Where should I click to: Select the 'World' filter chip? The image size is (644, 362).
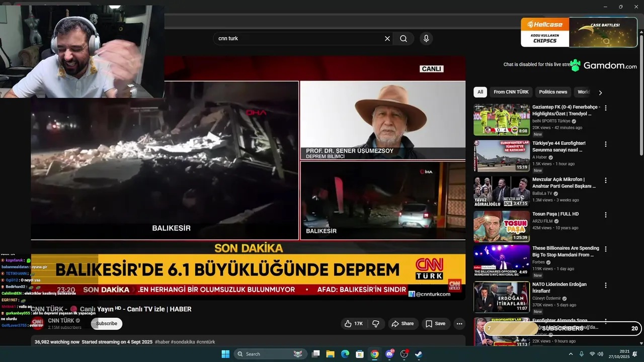[x=584, y=92]
